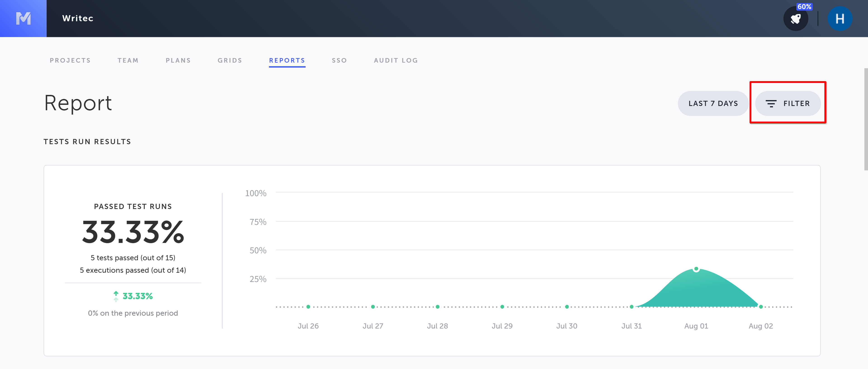Navigate to the Audit Log tab
This screenshot has width=868, height=369.
tap(396, 60)
